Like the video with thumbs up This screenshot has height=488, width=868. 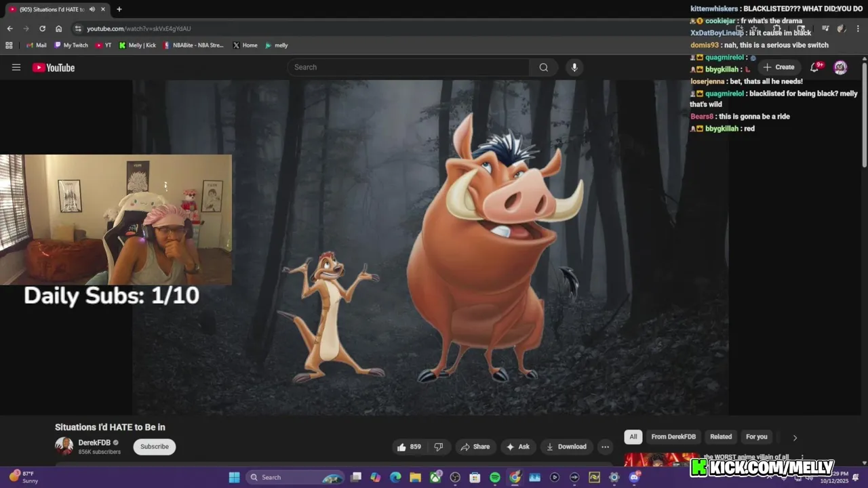pos(409,447)
